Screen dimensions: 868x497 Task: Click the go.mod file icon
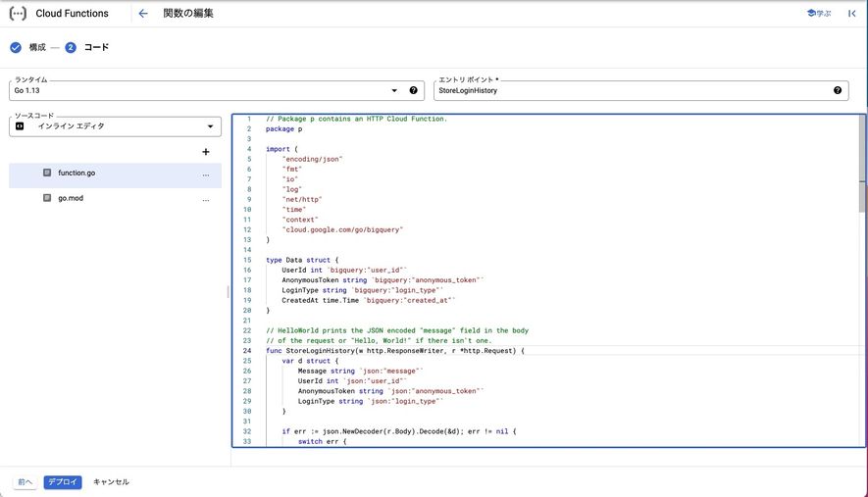pyautogui.click(x=47, y=198)
